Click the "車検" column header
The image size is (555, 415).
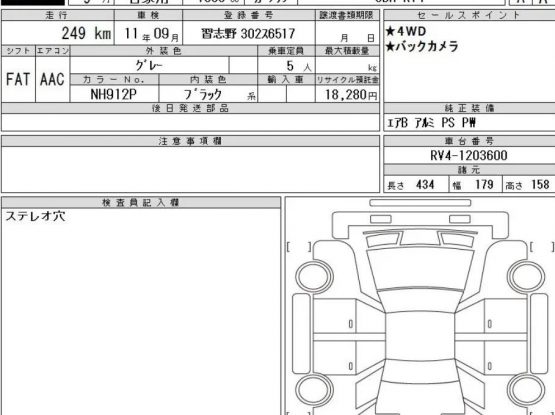click(148, 15)
